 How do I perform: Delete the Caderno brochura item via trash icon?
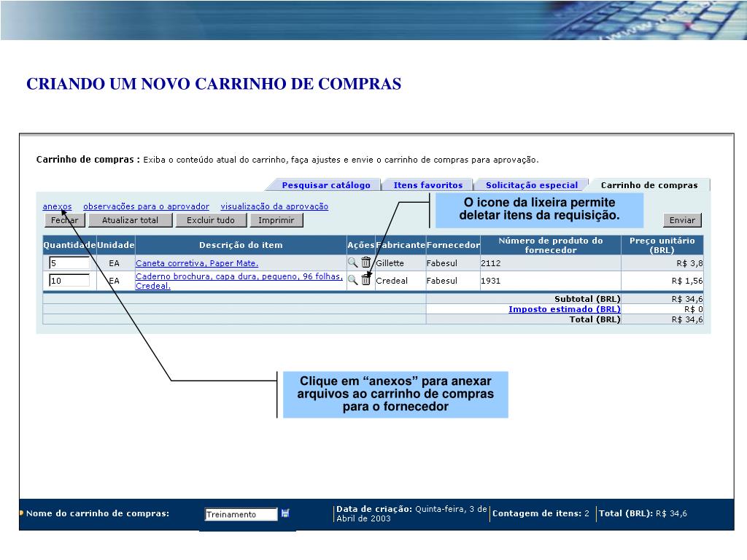(x=365, y=280)
